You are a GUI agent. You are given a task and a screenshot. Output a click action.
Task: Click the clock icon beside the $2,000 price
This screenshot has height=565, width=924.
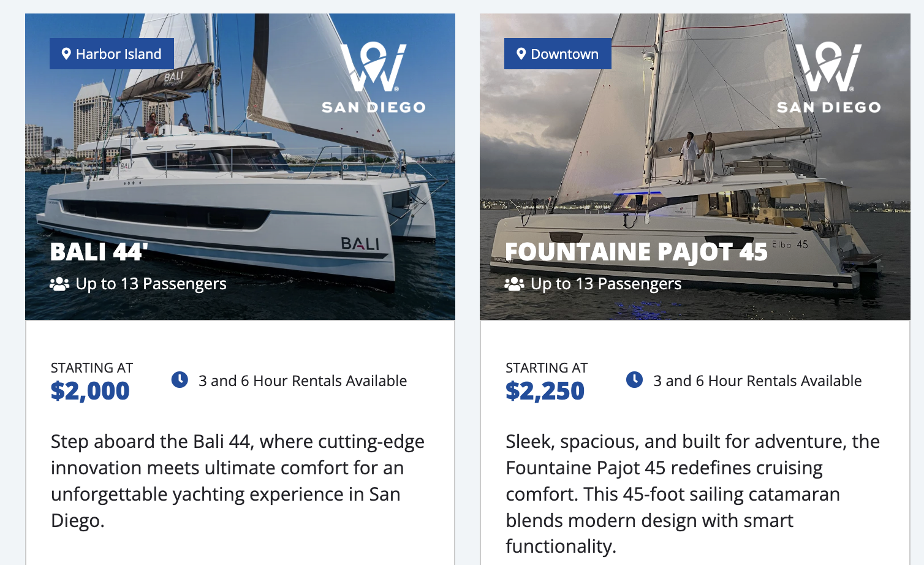180,380
